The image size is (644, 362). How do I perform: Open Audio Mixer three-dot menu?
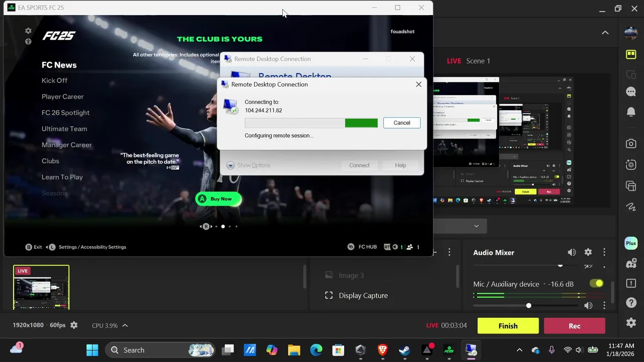click(x=604, y=252)
